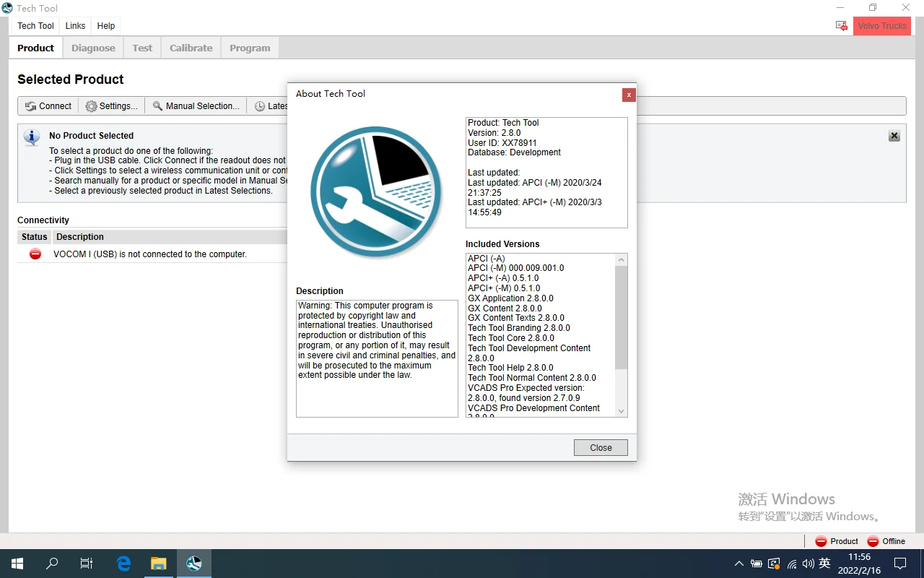
Task: Click the 'Version: 2.8.0' line
Action: coord(494,133)
